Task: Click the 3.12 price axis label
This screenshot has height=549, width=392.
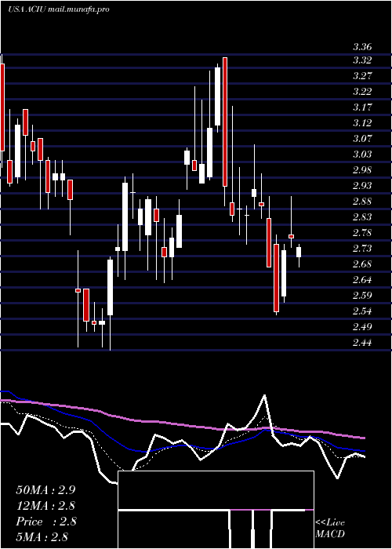Action: [362, 123]
